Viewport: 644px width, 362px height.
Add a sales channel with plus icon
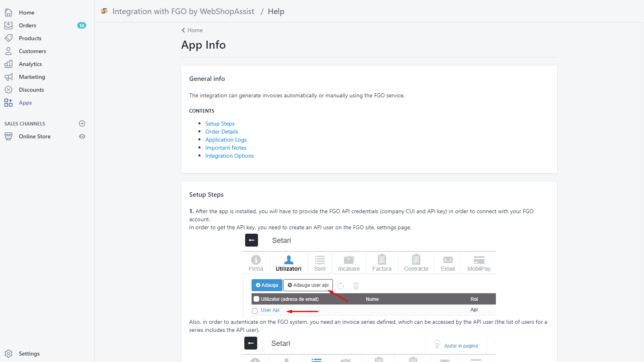click(x=82, y=123)
